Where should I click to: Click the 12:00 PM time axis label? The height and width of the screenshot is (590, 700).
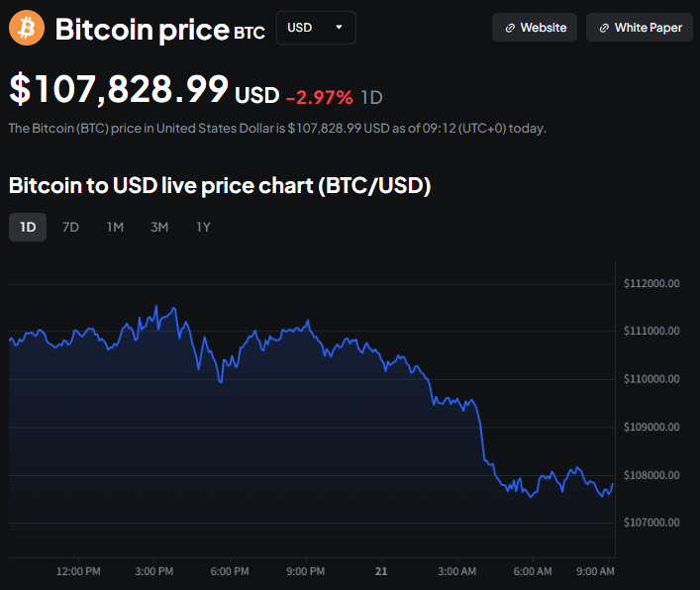[78, 571]
